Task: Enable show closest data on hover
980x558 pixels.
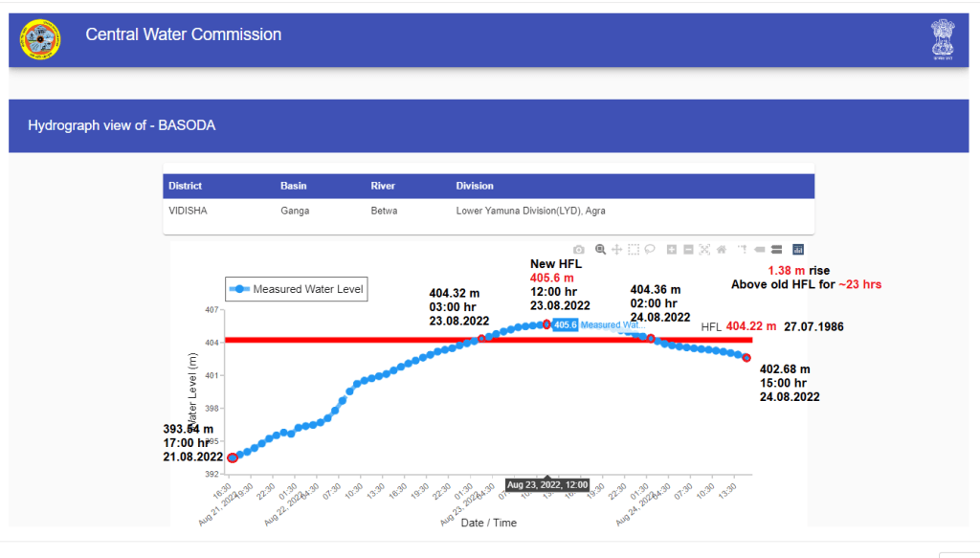Action: click(x=760, y=250)
